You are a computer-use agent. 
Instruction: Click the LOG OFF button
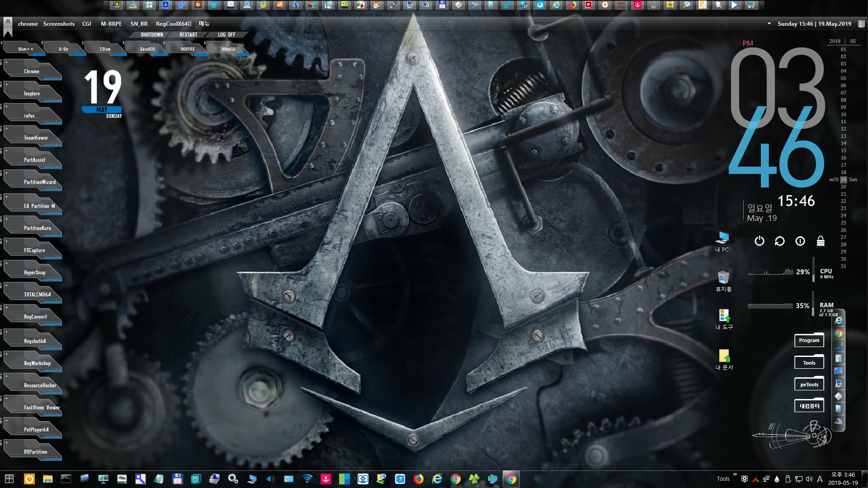[226, 35]
